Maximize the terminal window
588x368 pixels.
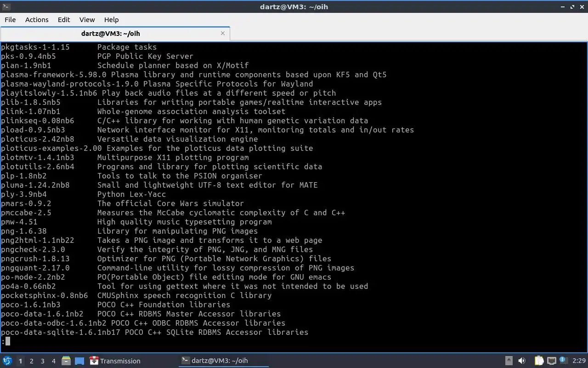[572, 6]
